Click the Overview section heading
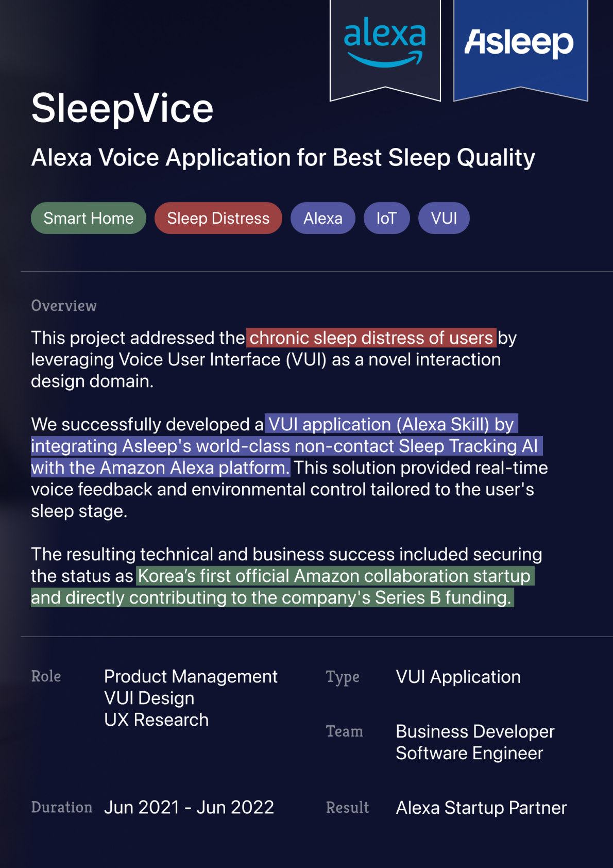This screenshot has height=868, width=613. click(64, 306)
